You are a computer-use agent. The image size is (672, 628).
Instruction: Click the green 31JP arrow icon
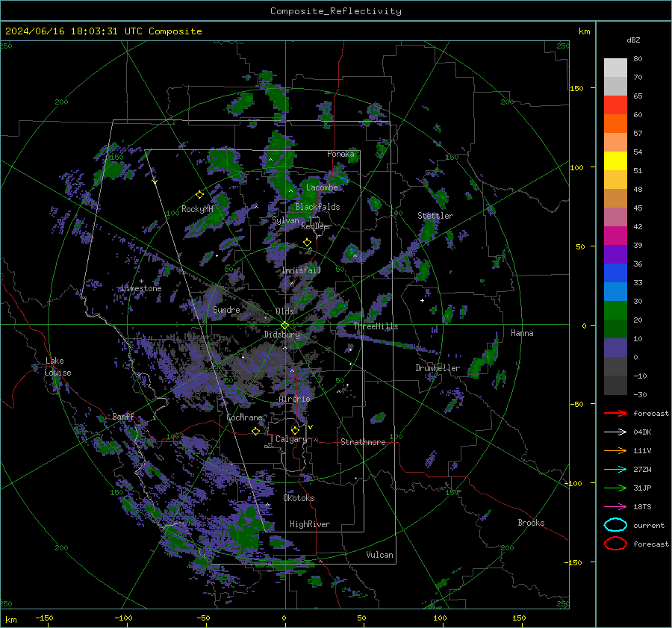click(x=615, y=488)
